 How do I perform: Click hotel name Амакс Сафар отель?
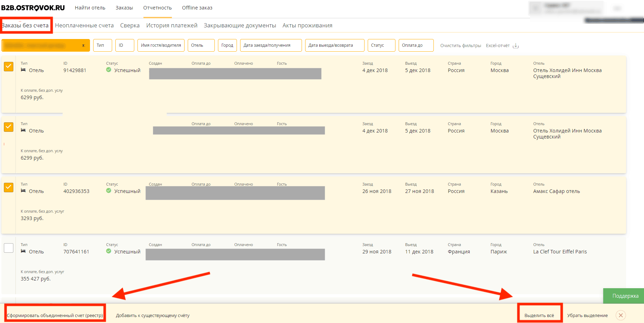tap(556, 191)
